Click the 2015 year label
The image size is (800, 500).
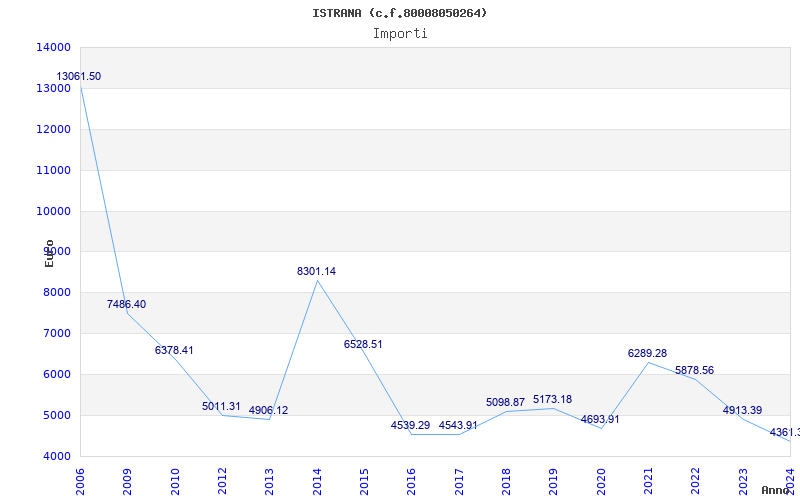pyautogui.click(x=364, y=482)
